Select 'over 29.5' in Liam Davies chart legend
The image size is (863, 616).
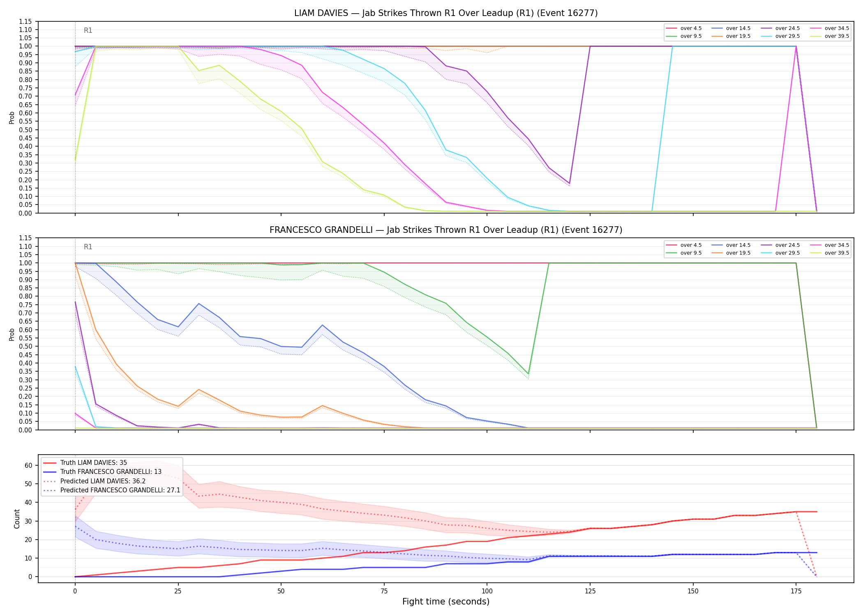click(780, 36)
